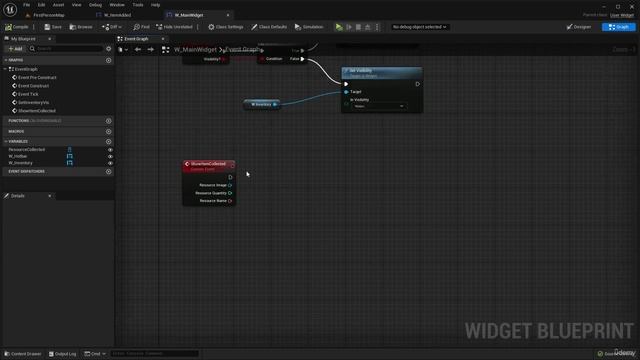The image size is (640, 360).
Task: Select the My Blueprint panel tab
Action: 23,39
